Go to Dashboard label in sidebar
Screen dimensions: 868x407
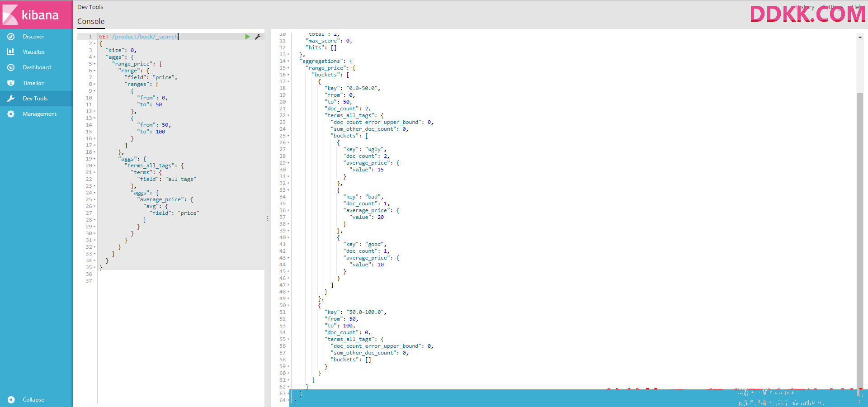click(37, 67)
